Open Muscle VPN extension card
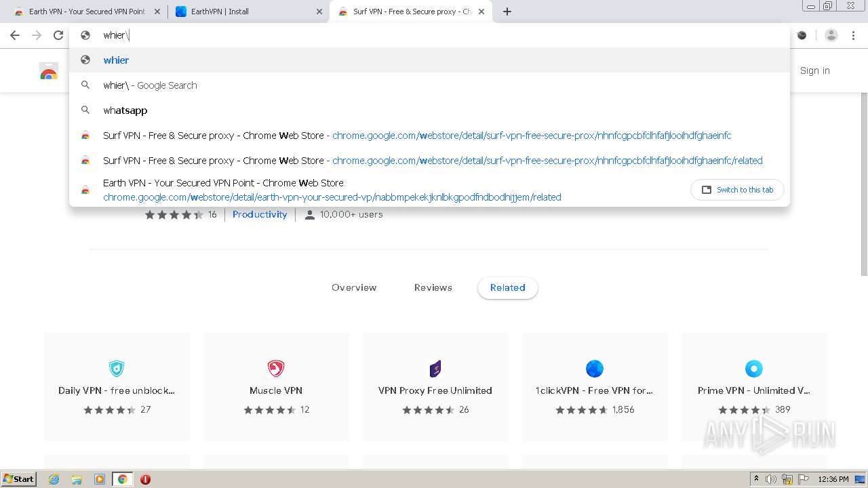The image size is (868, 488). coord(276,386)
